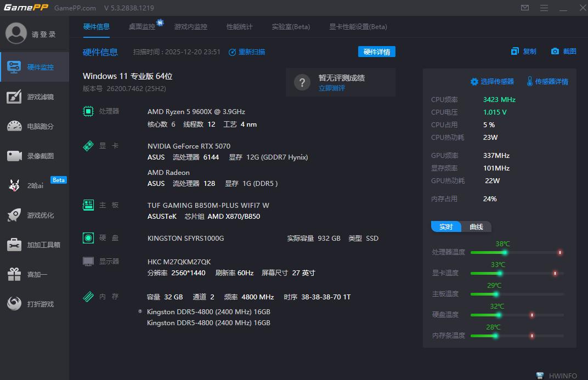Click the 硬件详情 button

point(377,52)
